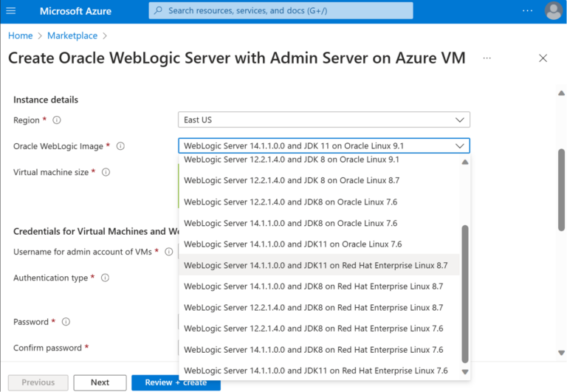Image resolution: width=567 pixels, height=392 pixels.
Task: Open the Azure portal hamburger menu
Action: click(x=11, y=11)
